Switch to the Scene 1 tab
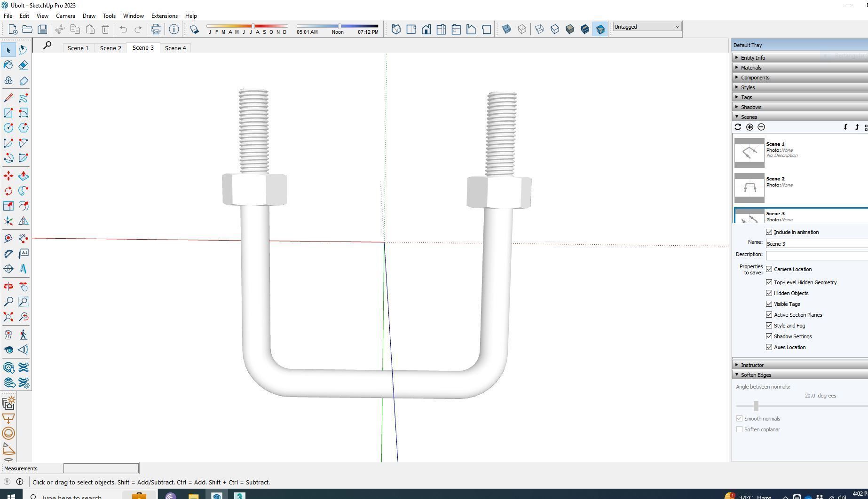 pyautogui.click(x=78, y=48)
